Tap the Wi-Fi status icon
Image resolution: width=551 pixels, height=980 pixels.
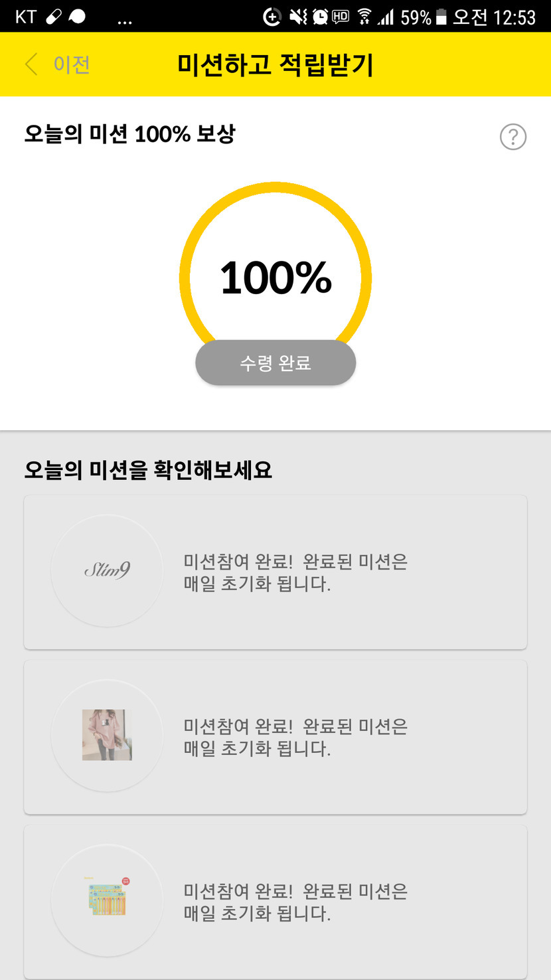pos(364,17)
